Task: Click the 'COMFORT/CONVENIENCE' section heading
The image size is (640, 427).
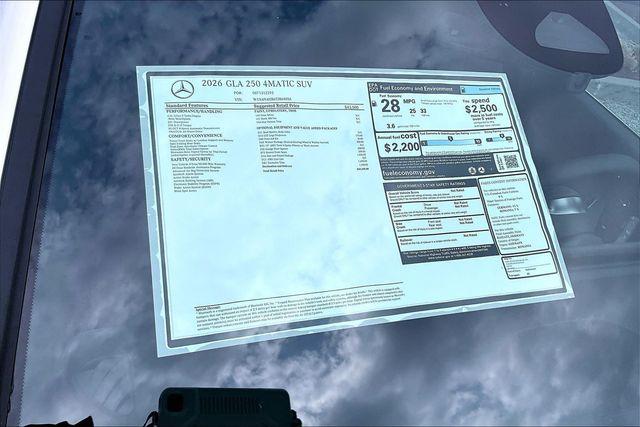Action: pyautogui.click(x=196, y=136)
